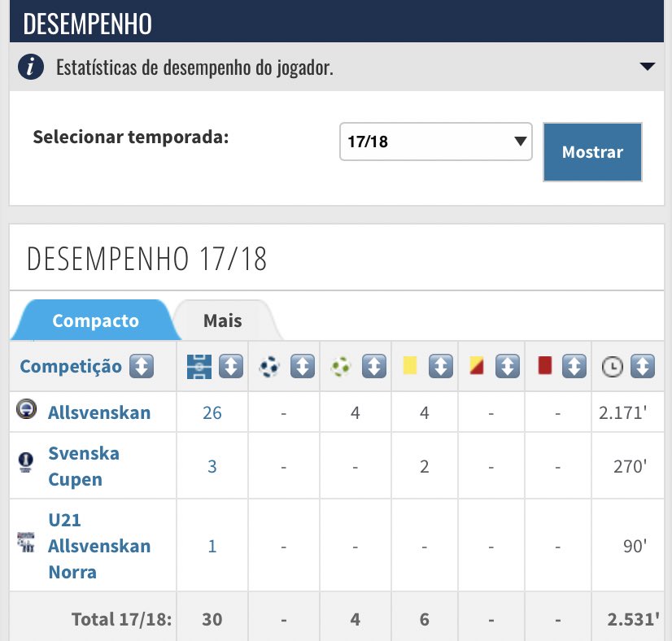Viewport: 672px width, 641px height.
Task: Open the Allsvenskan competition link
Action: pyautogui.click(x=99, y=412)
